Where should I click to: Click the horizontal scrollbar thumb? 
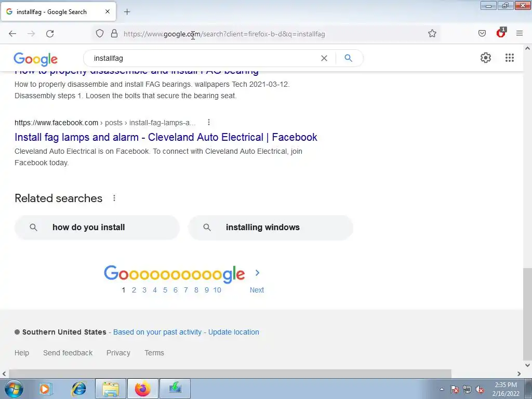pyautogui.click(x=230, y=374)
